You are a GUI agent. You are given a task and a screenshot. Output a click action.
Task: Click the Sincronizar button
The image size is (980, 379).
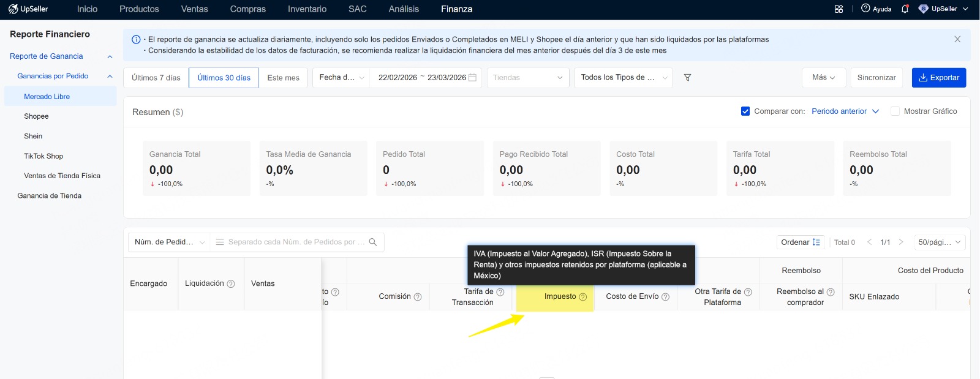click(876, 78)
